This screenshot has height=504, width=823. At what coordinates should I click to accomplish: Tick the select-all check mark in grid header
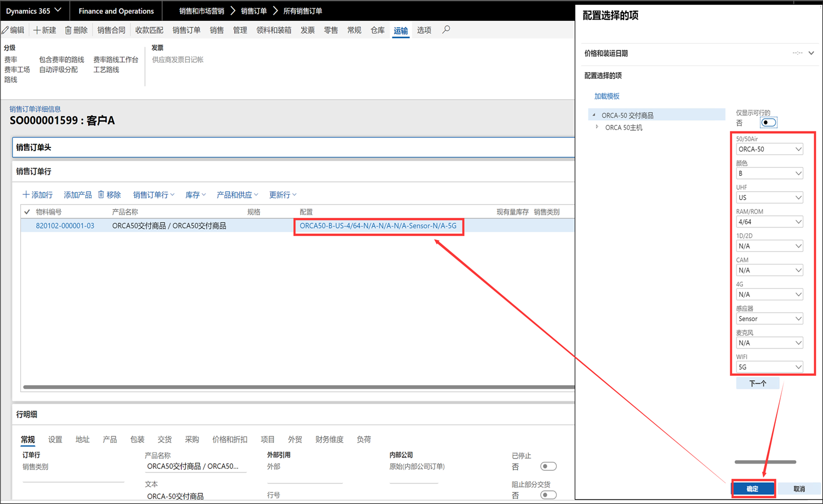27,211
